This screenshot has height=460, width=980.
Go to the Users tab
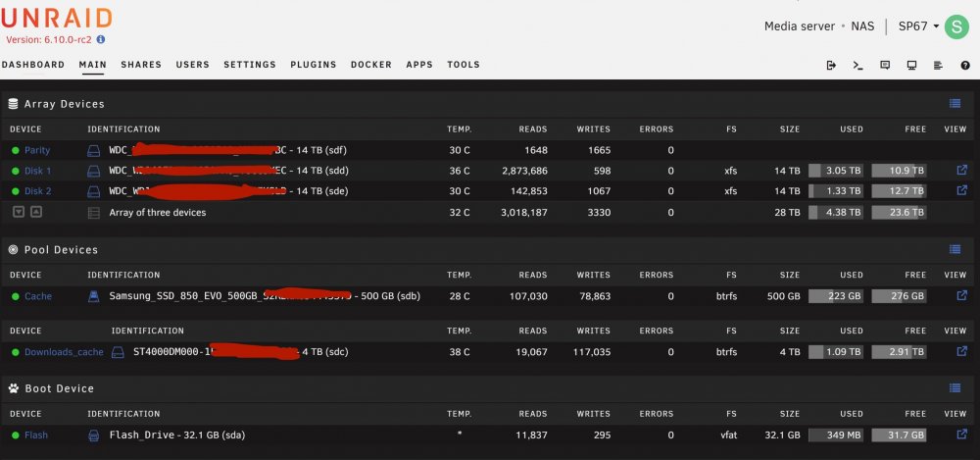pyautogui.click(x=192, y=65)
